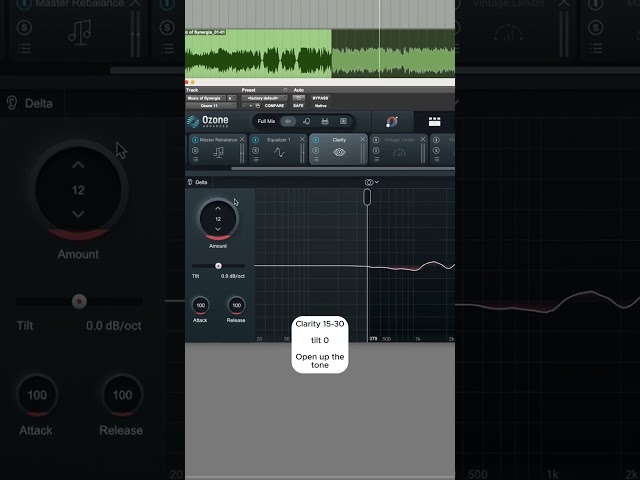The width and height of the screenshot is (640, 480).
Task: Click the module chain horizontal scrollbar
Action: coord(343,168)
